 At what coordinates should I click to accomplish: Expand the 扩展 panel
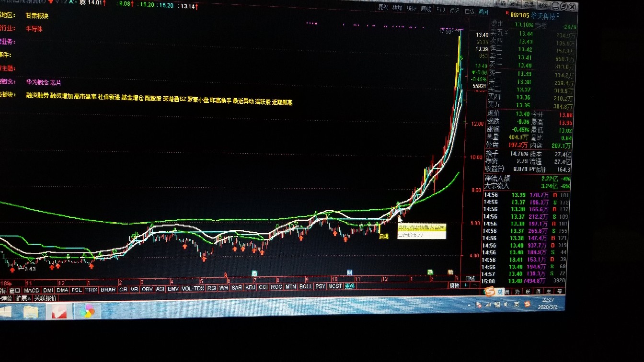(23, 298)
